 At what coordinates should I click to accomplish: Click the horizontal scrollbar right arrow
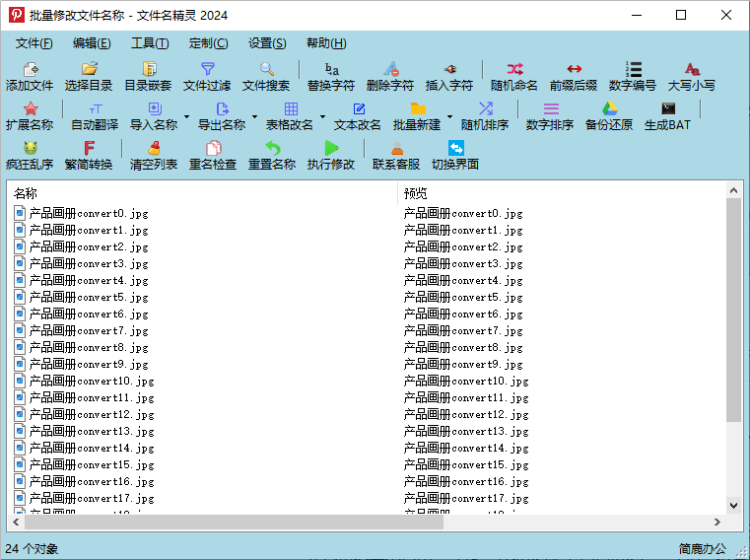716,522
